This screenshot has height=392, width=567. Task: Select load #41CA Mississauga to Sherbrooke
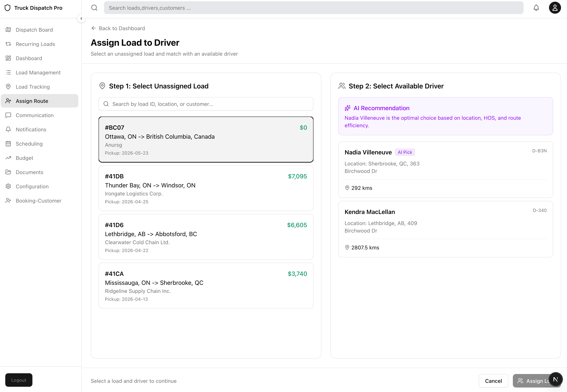(206, 286)
